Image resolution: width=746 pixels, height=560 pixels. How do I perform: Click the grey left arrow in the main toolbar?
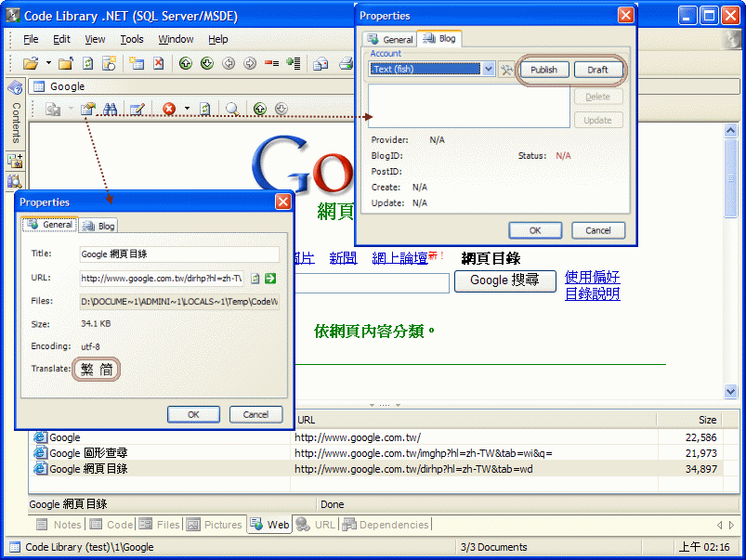click(x=229, y=63)
